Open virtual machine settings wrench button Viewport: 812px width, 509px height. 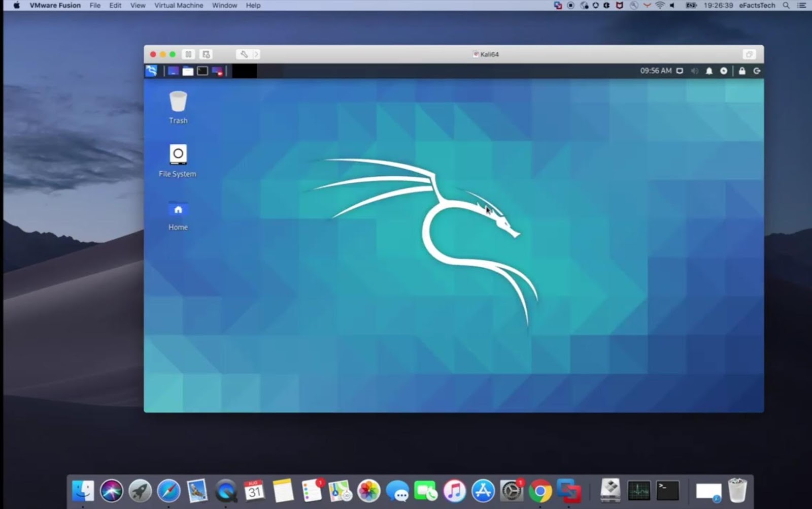pyautogui.click(x=244, y=54)
